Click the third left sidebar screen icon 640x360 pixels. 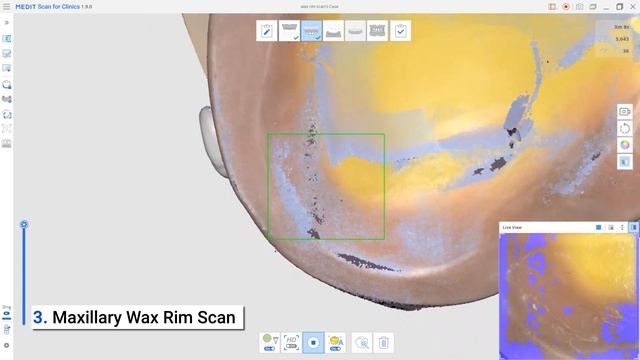click(x=7, y=68)
